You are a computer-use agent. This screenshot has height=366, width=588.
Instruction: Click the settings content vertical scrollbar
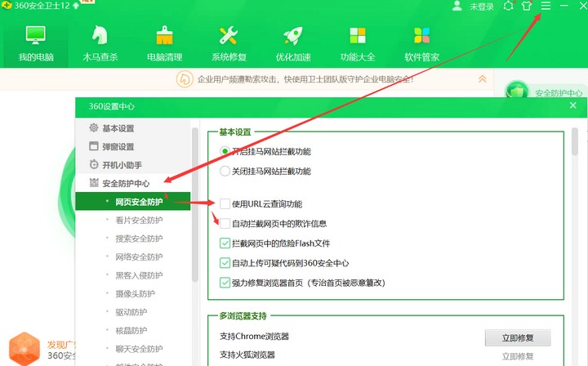(575, 142)
